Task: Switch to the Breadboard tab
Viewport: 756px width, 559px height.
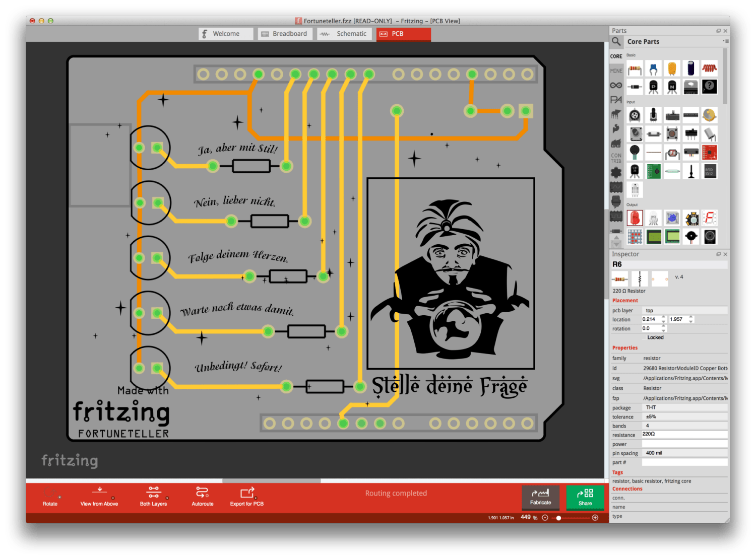Action: [286, 34]
